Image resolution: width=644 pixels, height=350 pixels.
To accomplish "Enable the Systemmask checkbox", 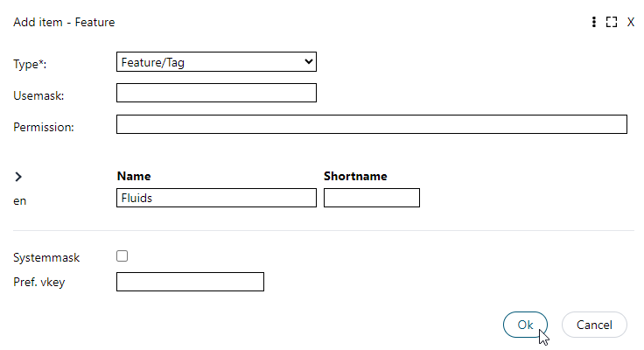I will pos(122,255).
